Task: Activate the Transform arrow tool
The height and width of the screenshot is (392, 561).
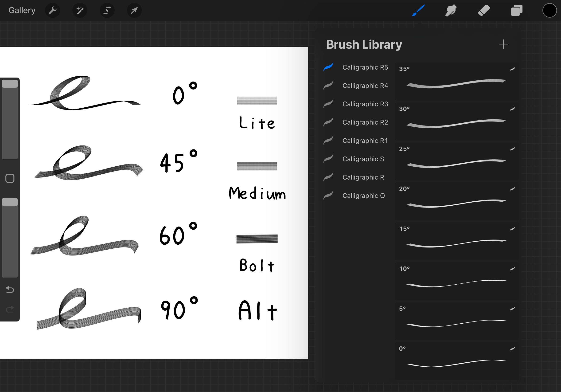Action: [x=134, y=11]
